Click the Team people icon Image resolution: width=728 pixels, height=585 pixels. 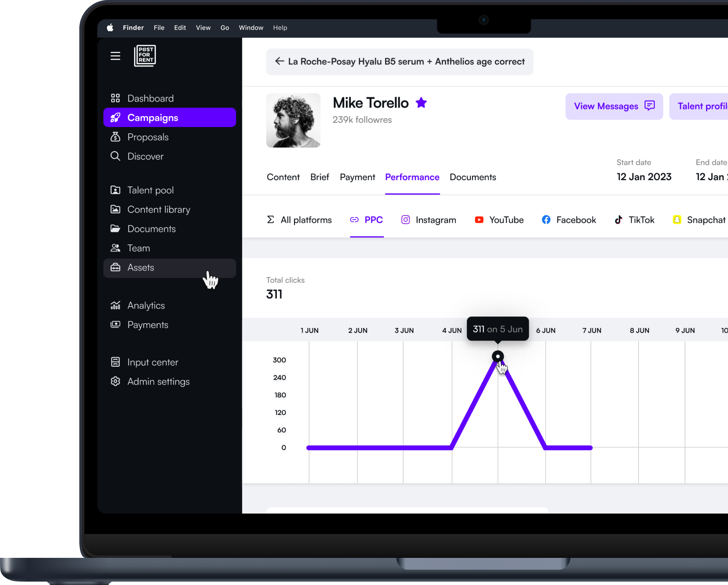(x=115, y=248)
